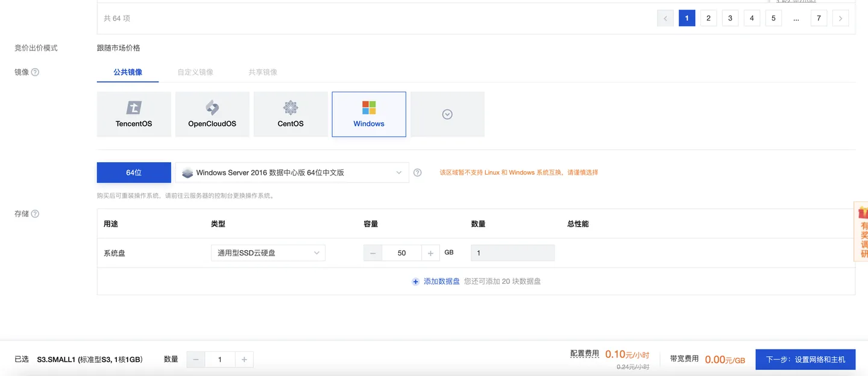The width and height of the screenshot is (868, 376).
Task: Switch to the 自定义镜像 tab
Action: point(195,72)
